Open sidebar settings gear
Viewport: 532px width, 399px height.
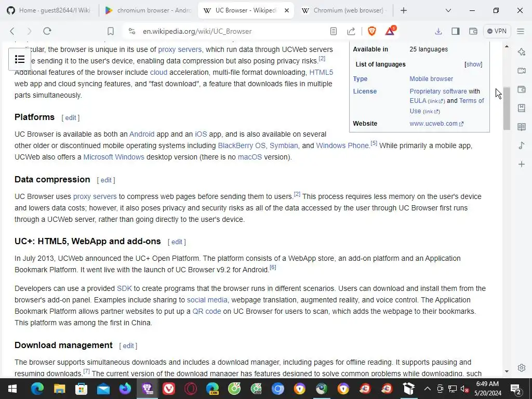[x=522, y=368]
